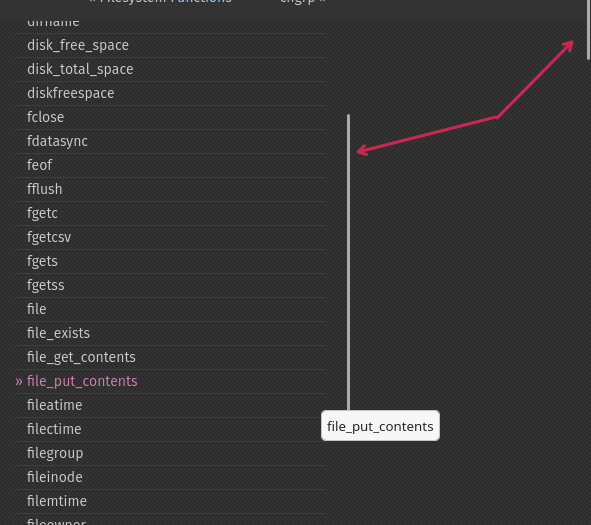
Task: Select fdatasync in the function list
Action: 57,141
